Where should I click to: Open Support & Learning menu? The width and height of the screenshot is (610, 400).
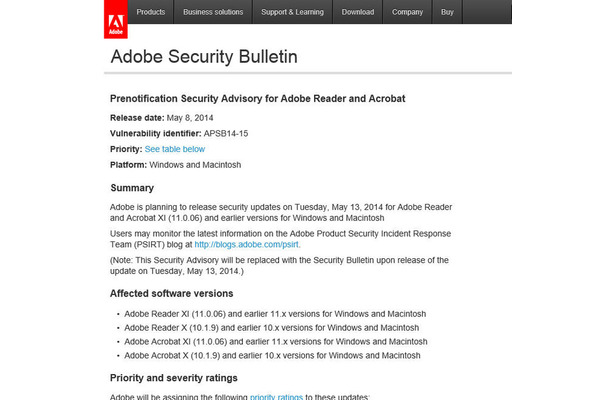click(292, 12)
